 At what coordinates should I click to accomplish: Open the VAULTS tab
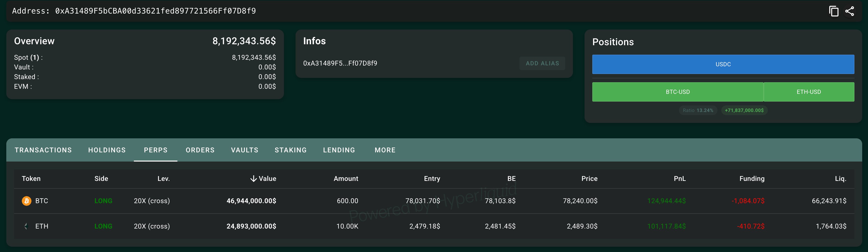245,150
